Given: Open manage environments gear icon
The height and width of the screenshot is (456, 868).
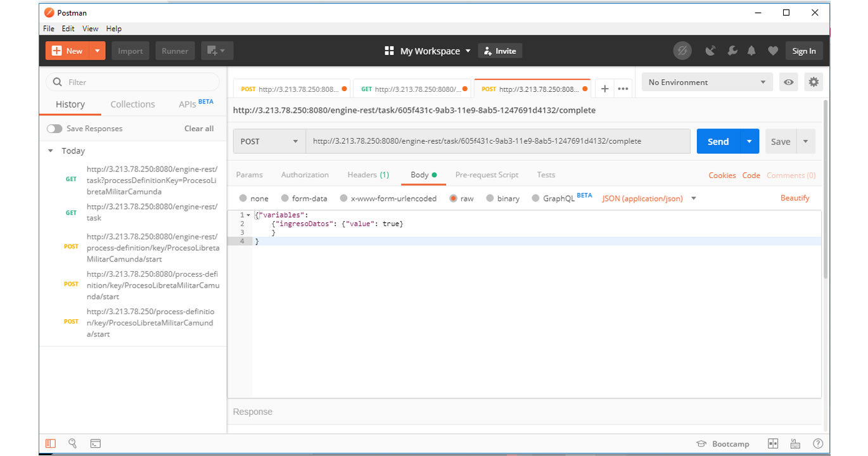Looking at the screenshot, I should click(x=814, y=82).
